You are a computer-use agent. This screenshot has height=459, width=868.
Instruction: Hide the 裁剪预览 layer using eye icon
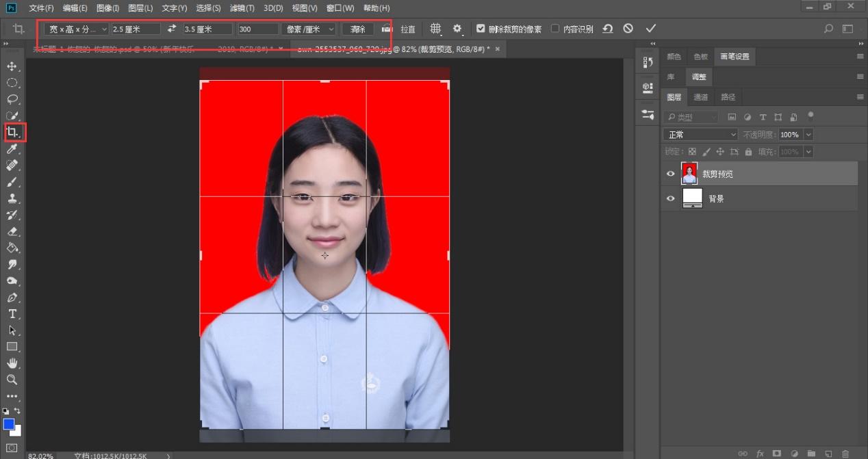[x=671, y=174]
